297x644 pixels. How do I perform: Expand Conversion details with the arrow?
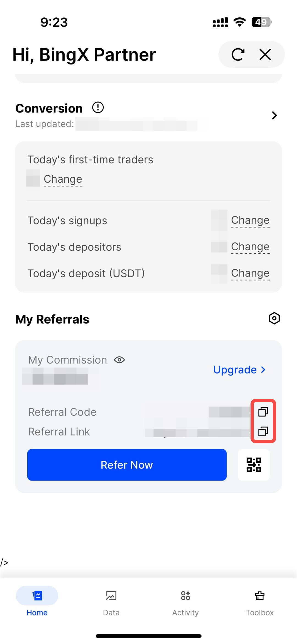click(274, 115)
